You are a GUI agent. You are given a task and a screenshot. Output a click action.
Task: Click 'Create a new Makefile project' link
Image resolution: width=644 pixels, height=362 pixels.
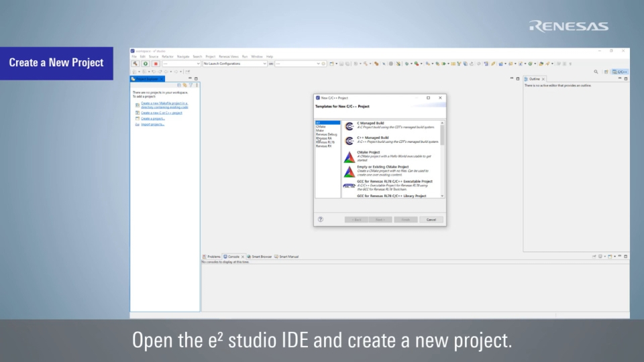(x=164, y=105)
